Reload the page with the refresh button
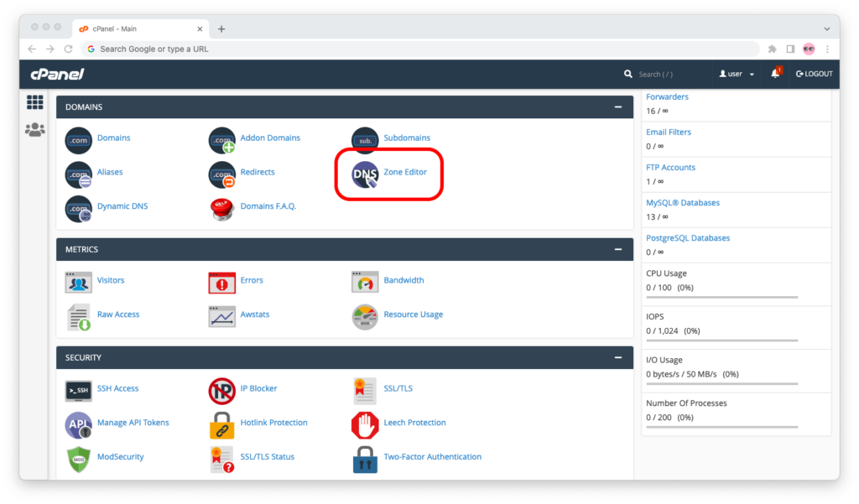This screenshot has width=859, height=504. tap(69, 49)
